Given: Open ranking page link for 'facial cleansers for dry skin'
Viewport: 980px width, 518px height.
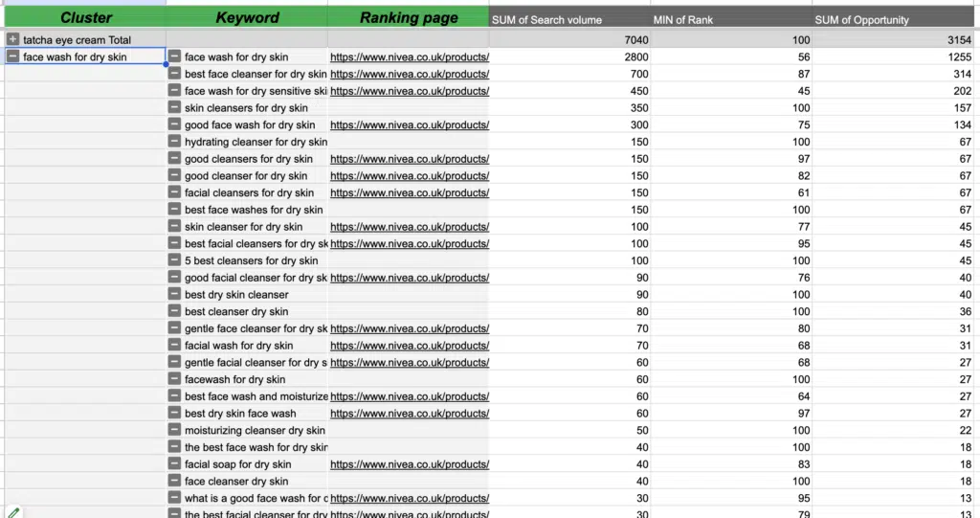Looking at the screenshot, I should coord(410,193).
